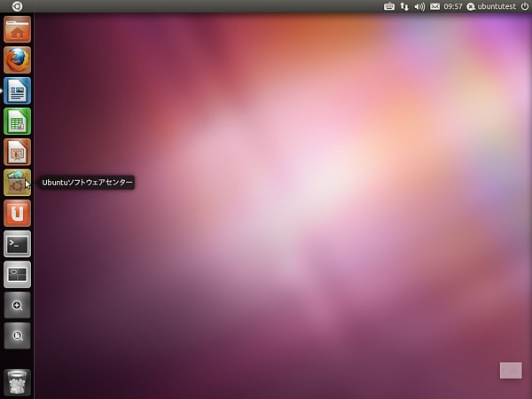This screenshot has width=532, height=399.
Task: Open the network connection indicator
Action: point(404,6)
